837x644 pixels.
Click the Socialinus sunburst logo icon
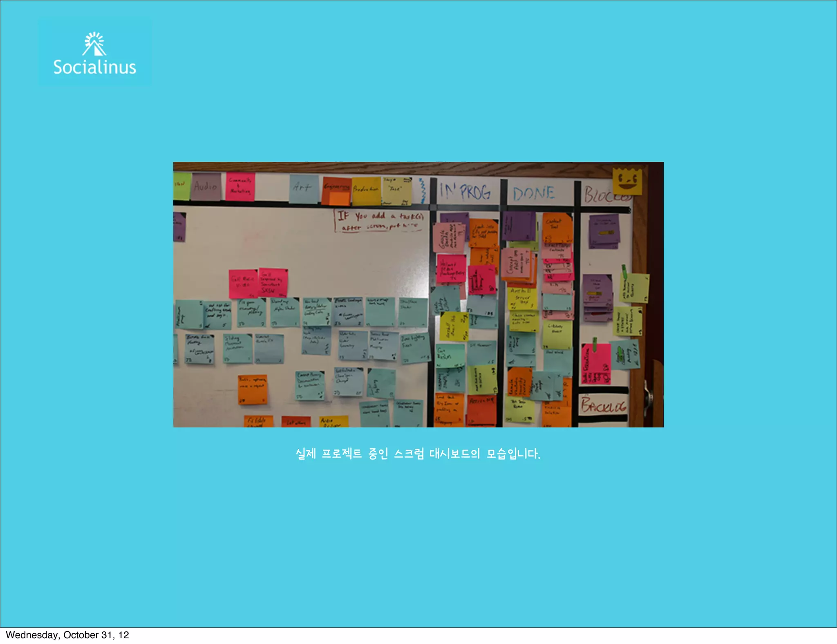(x=94, y=44)
